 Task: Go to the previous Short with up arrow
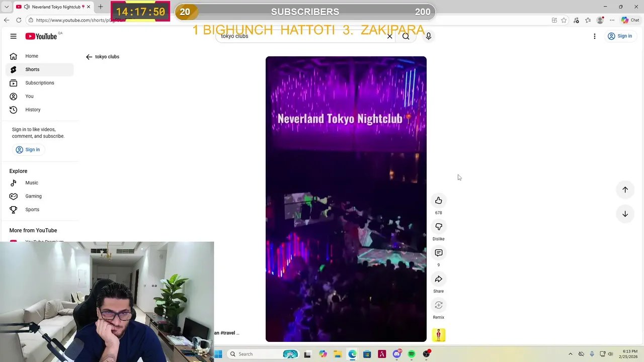pos(625,190)
